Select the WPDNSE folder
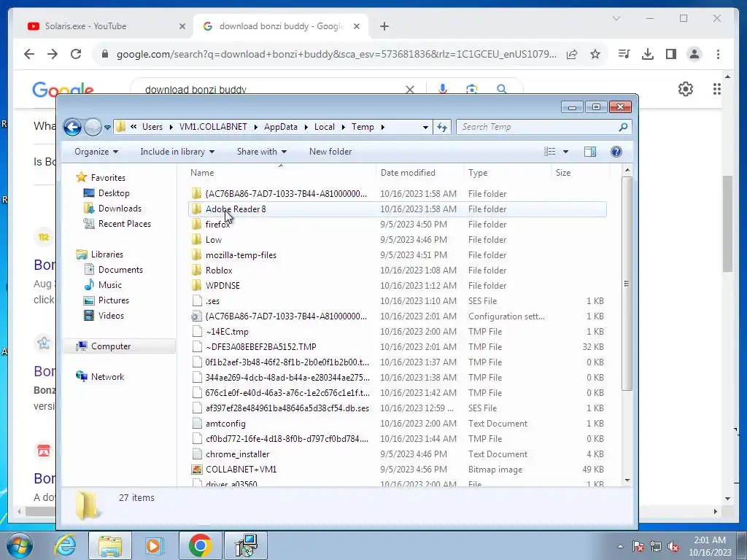747x560 pixels. [x=398, y=285]
